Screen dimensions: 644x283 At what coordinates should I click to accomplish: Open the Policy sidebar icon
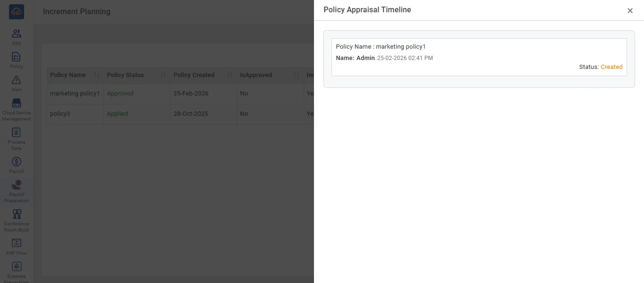pos(17,57)
